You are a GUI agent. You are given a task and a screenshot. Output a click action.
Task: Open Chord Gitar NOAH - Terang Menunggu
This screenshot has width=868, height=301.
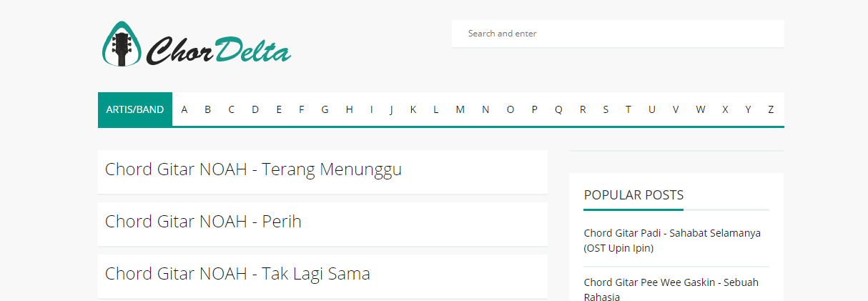click(x=253, y=169)
